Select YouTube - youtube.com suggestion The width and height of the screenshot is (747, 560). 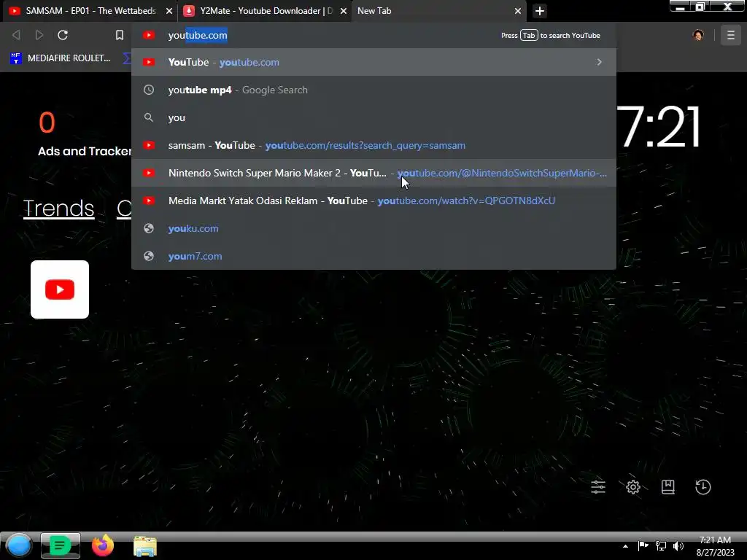[373, 62]
